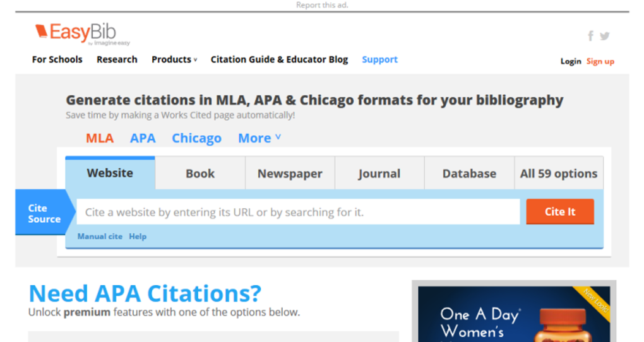Visit the Support link
The image size is (644, 342).
[379, 59]
